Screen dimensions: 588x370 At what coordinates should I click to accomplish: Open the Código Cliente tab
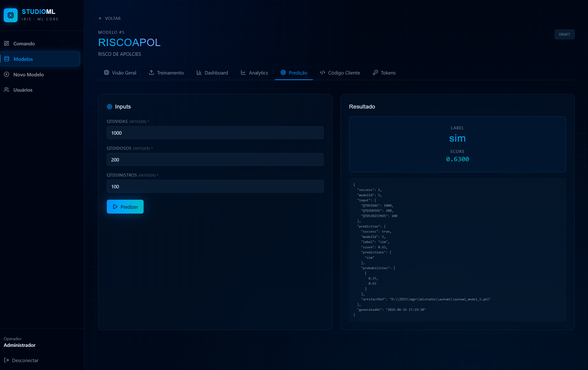[340, 73]
